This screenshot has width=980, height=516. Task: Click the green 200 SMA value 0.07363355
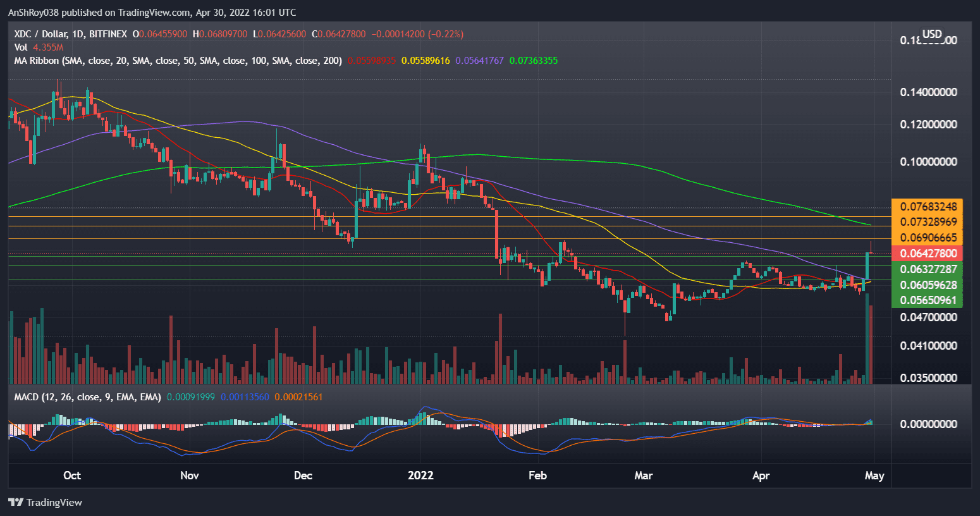534,61
